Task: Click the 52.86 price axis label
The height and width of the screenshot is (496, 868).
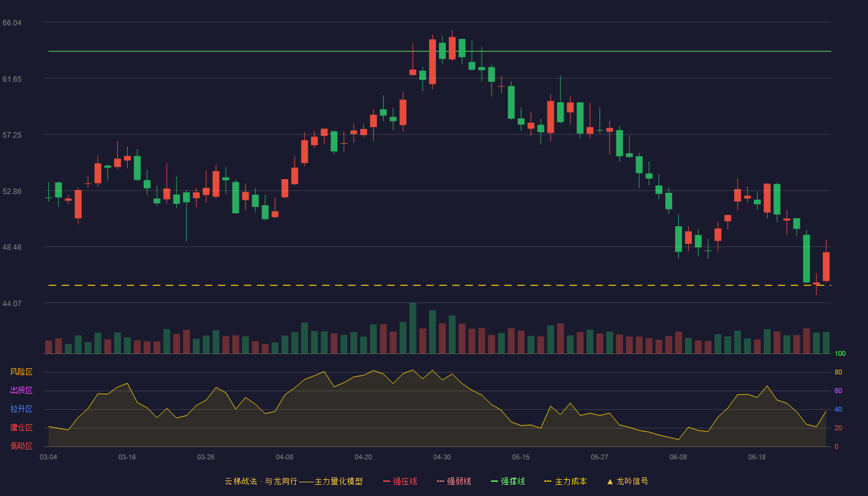Action: click(12, 192)
